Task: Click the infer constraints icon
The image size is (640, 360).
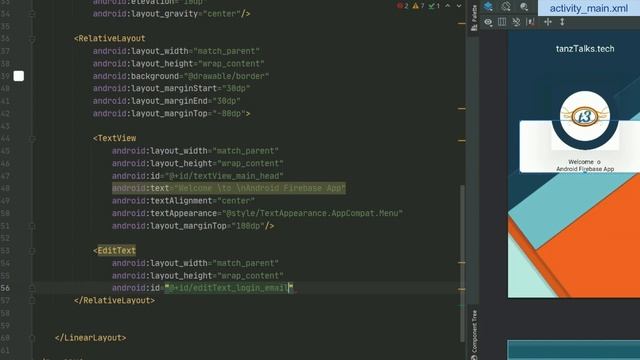Action: 531,22
